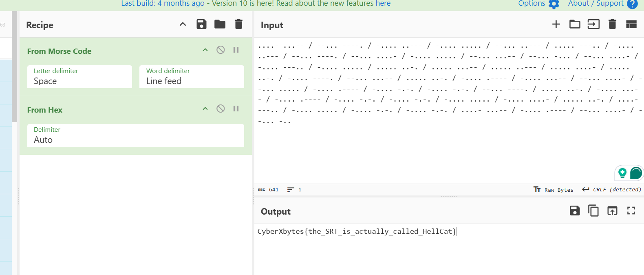
Task: Clear input and output trash icon
Action: tap(612, 24)
